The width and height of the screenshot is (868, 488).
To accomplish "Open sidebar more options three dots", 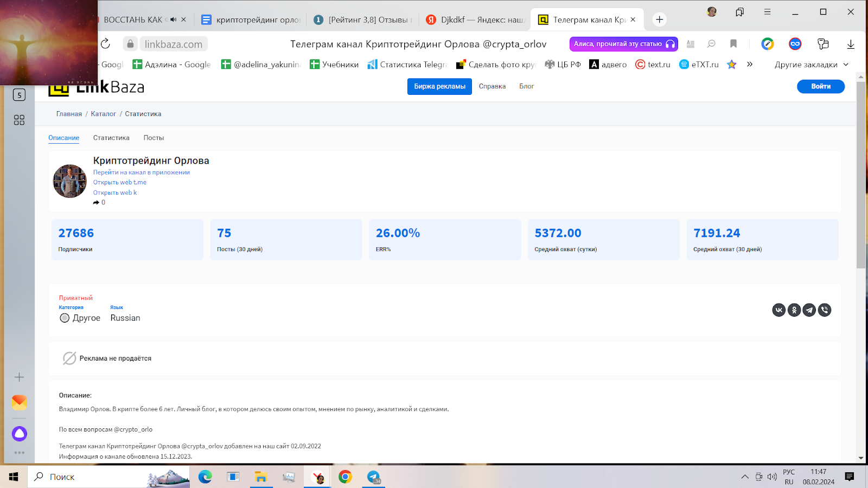I will click(19, 452).
